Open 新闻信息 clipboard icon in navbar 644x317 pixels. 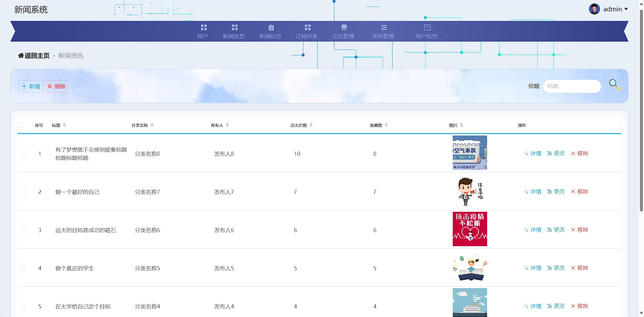pos(271,28)
